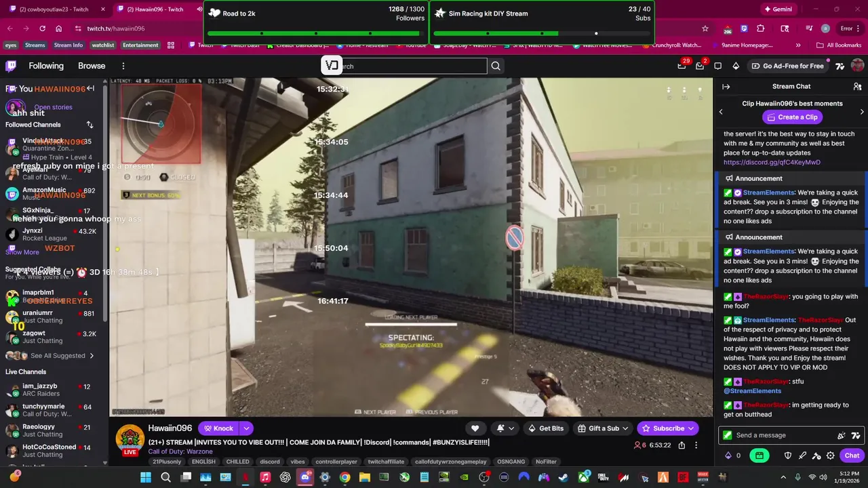Reload the page with the browser refresh icon
Viewport: 868px width, 488px height.
42,28
